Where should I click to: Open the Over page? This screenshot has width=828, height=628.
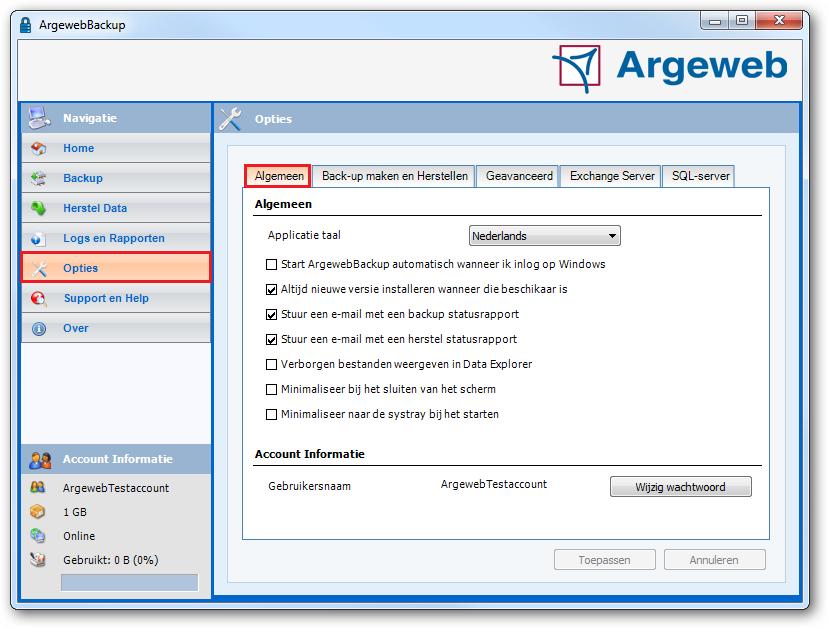point(116,329)
